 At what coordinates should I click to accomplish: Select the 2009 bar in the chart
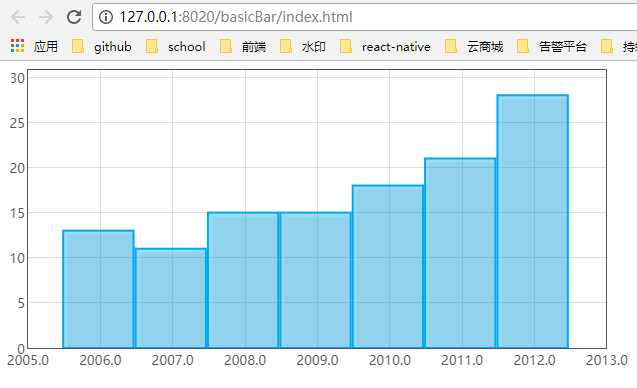coord(315,280)
